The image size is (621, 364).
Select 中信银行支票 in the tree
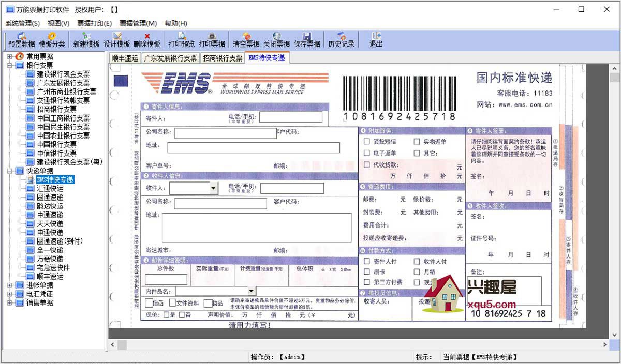(56, 153)
